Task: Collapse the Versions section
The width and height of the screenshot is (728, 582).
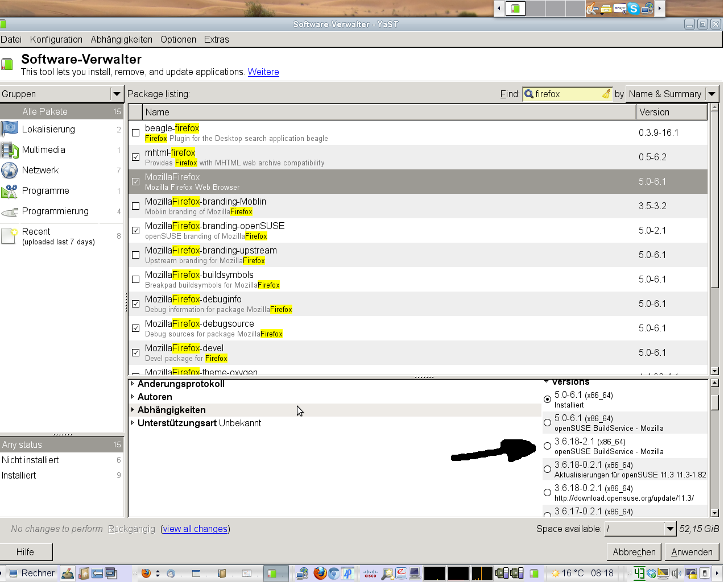Action: (x=546, y=381)
